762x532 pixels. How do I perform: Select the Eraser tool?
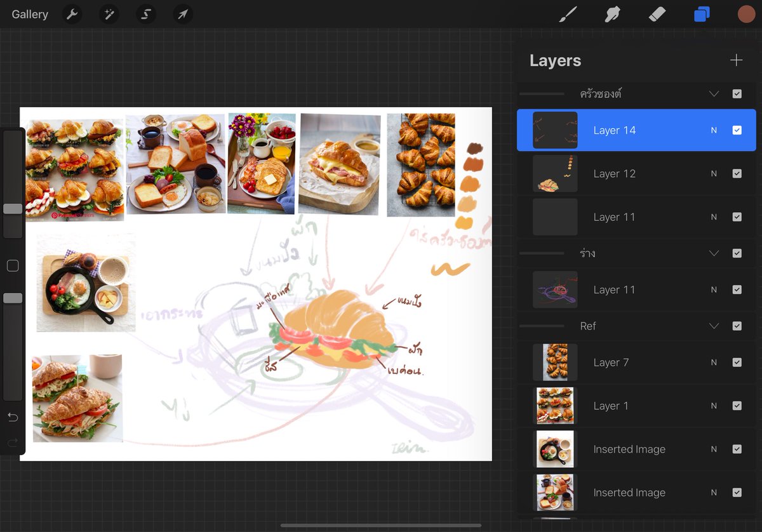(x=657, y=14)
